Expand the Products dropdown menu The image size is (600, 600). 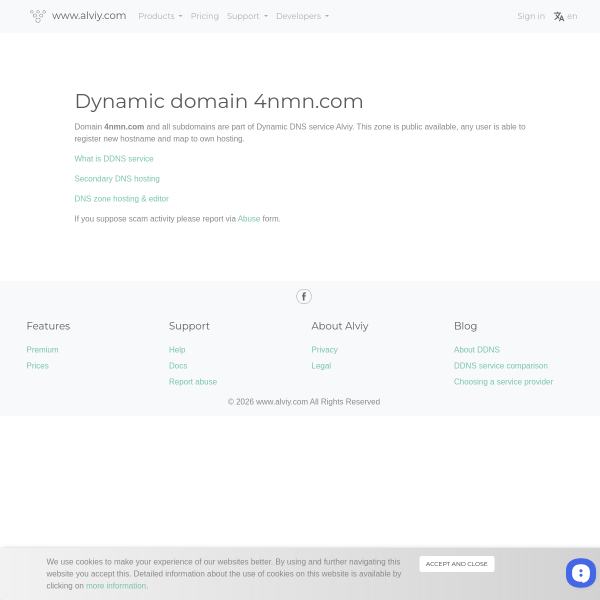(160, 16)
